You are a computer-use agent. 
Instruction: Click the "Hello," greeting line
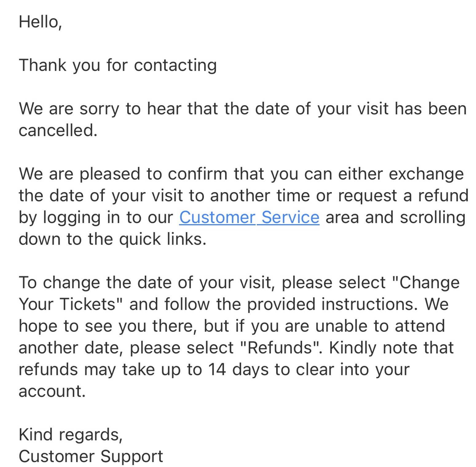point(40,22)
